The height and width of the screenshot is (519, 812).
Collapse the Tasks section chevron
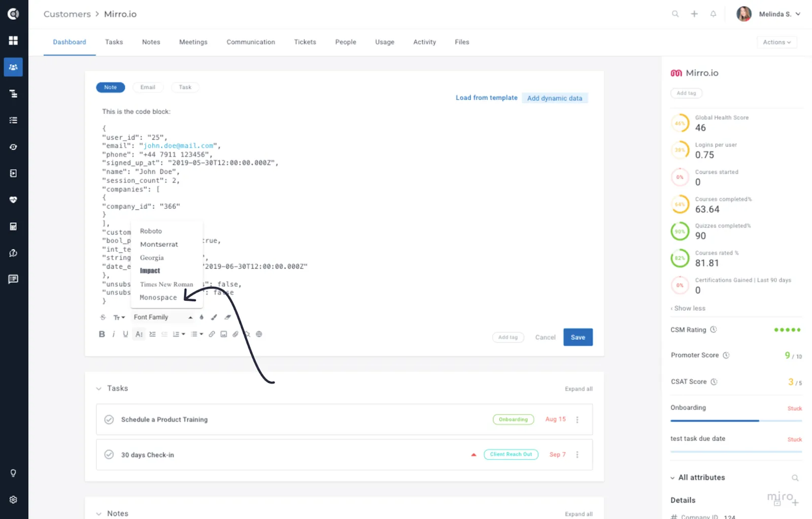click(x=99, y=388)
